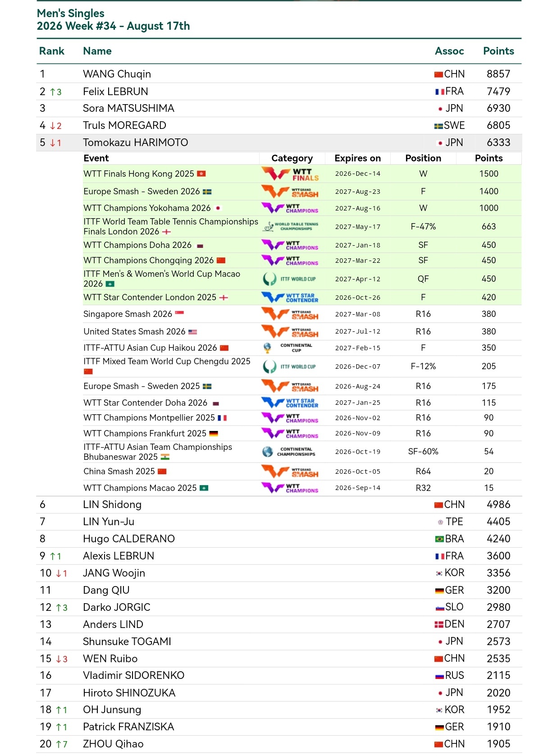Open WTT Champions Yokohama 2026 event
The image size is (557, 756).
point(147,208)
